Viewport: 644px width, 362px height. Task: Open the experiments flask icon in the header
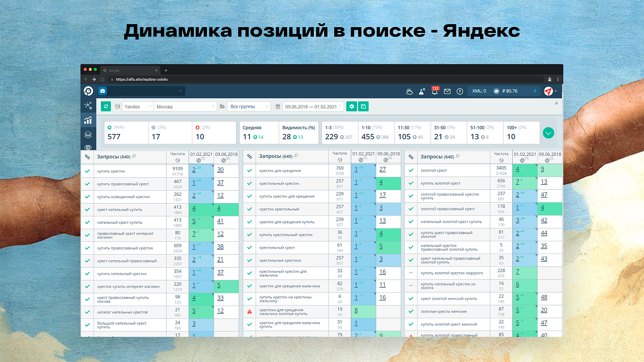(421, 91)
